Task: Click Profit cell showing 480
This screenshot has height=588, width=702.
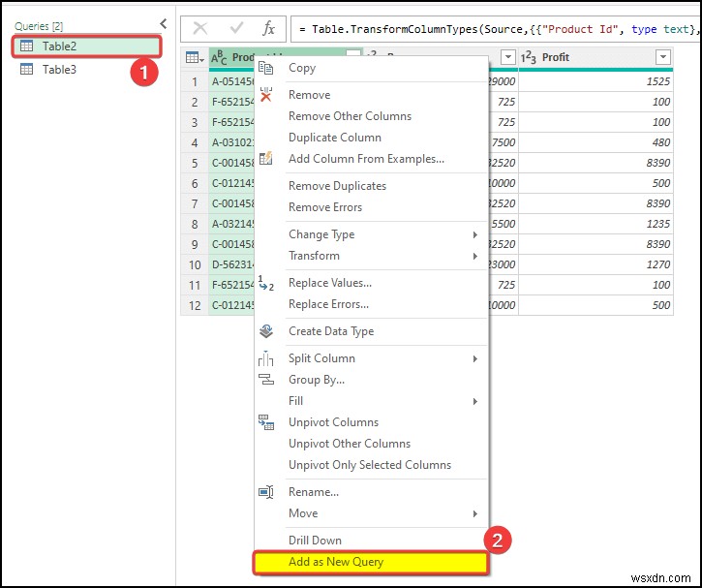Action: [595, 142]
